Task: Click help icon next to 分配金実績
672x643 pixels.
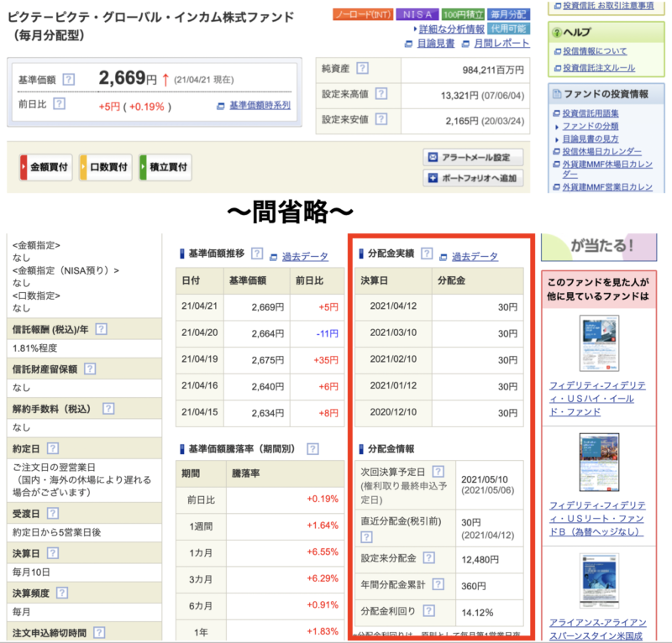Action: click(427, 254)
